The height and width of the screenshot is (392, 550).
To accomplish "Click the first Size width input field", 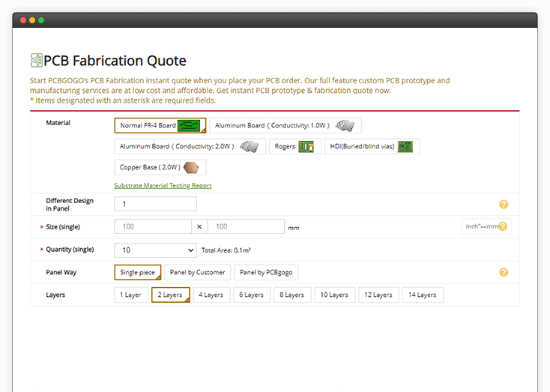I will 153,226.
